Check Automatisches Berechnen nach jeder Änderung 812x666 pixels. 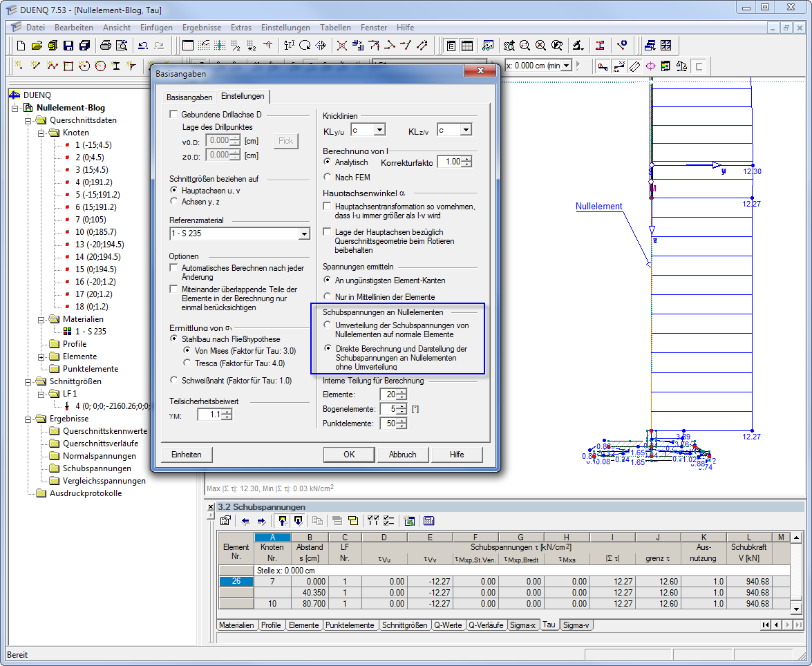point(173,267)
